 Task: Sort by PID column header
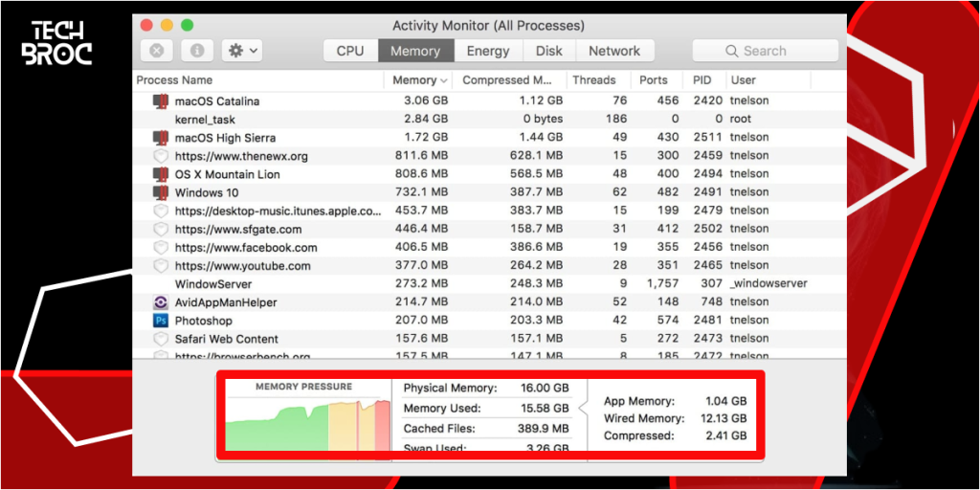(x=704, y=80)
